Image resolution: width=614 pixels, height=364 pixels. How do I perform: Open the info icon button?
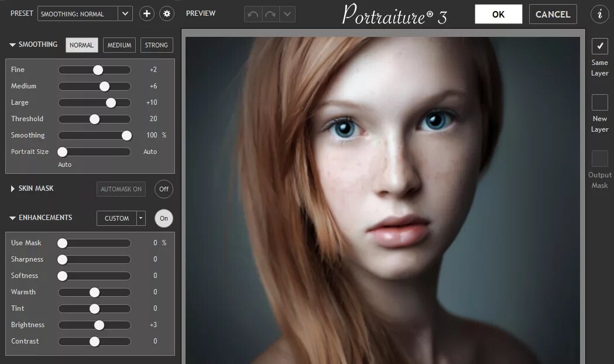pos(599,14)
